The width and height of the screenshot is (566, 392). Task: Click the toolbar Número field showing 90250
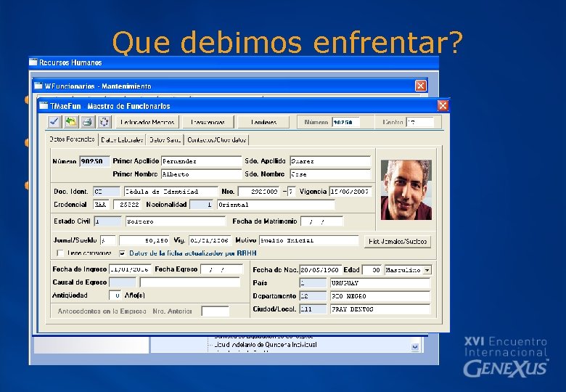point(345,123)
